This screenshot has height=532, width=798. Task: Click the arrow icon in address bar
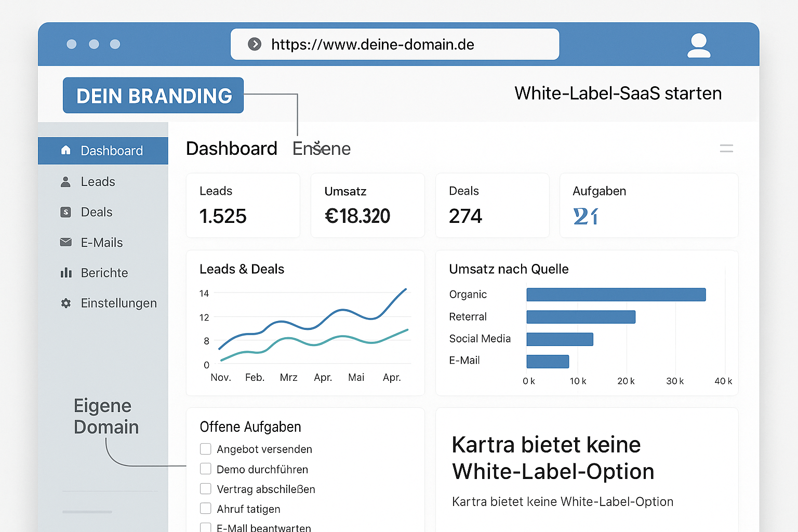pos(255,44)
